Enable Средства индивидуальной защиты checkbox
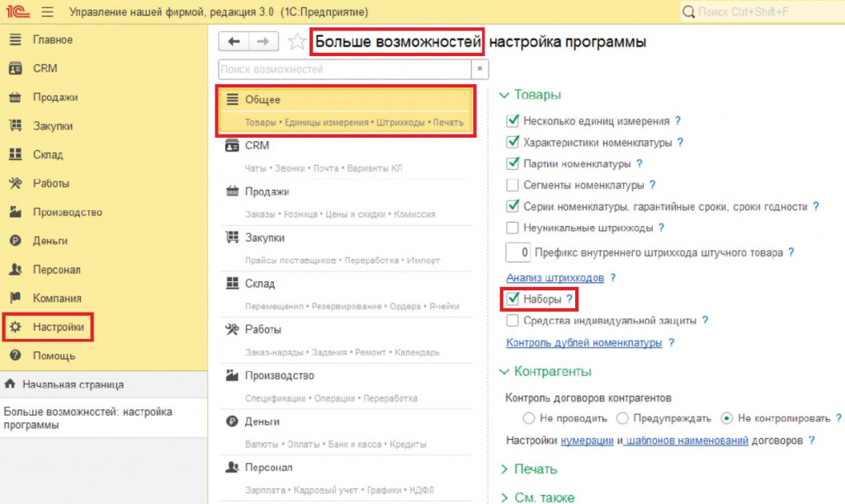Viewport: 845px width, 504px height. tap(512, 320)
